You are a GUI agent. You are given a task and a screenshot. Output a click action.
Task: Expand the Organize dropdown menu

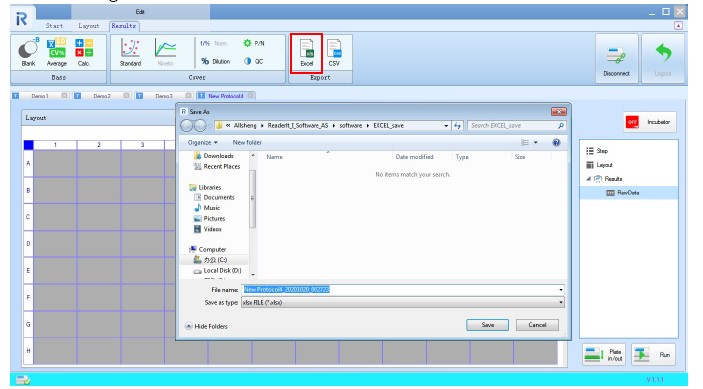coord(202,143)
